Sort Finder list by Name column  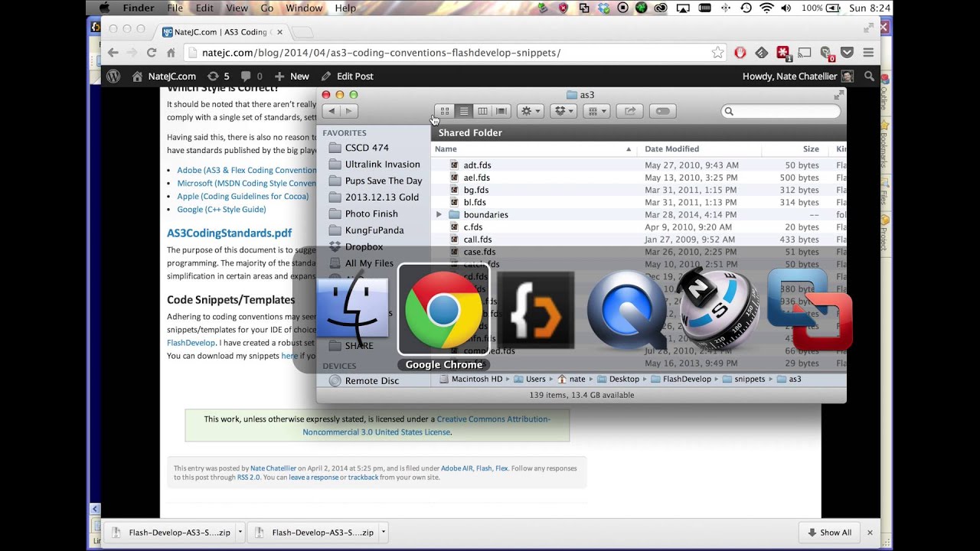tap(534, 149)
